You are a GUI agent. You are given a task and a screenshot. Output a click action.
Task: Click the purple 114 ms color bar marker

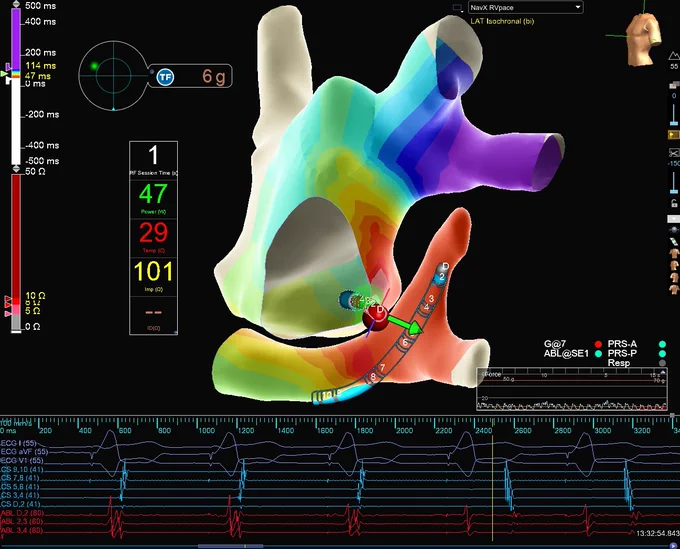tap(8, 66)
